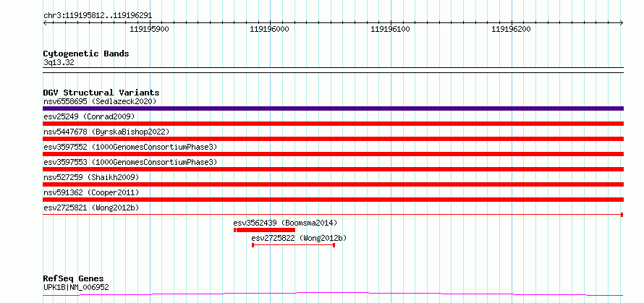
Task: Click the UPK1B|NM_006952 gene label
Action: pyautogui.click(x=76, y=287)
